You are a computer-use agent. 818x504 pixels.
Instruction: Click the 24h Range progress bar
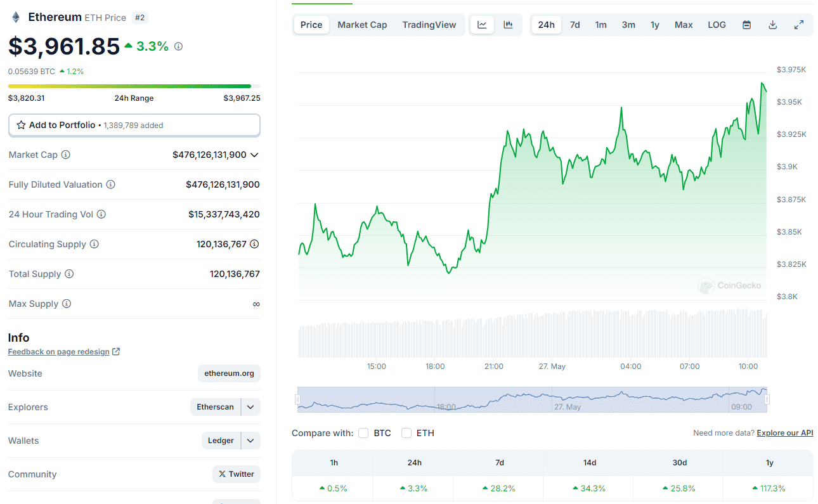134,86
